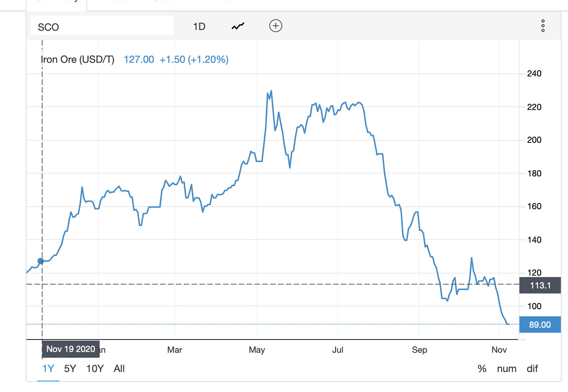
Task: Open the 1D interval dropdown
Action: coord(199,27)
